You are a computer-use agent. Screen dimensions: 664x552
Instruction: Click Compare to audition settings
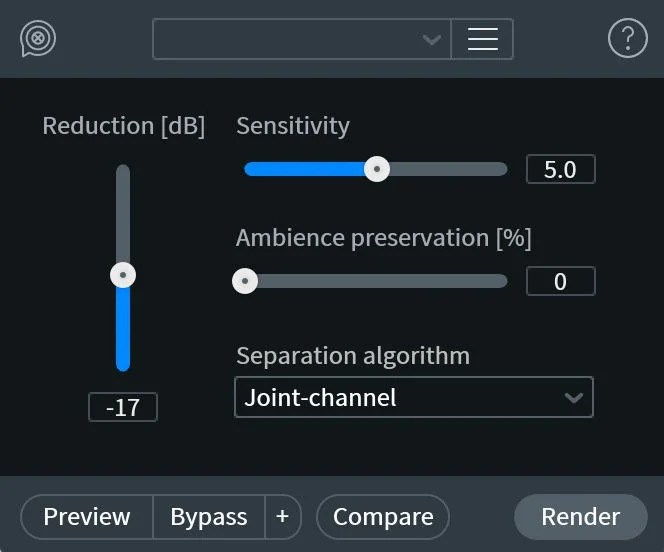pyautogui.click(x=383, y=516)
